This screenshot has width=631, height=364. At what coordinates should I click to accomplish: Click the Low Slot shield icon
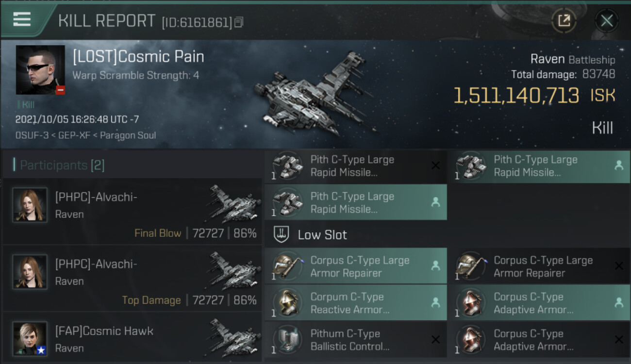(282, 235)
